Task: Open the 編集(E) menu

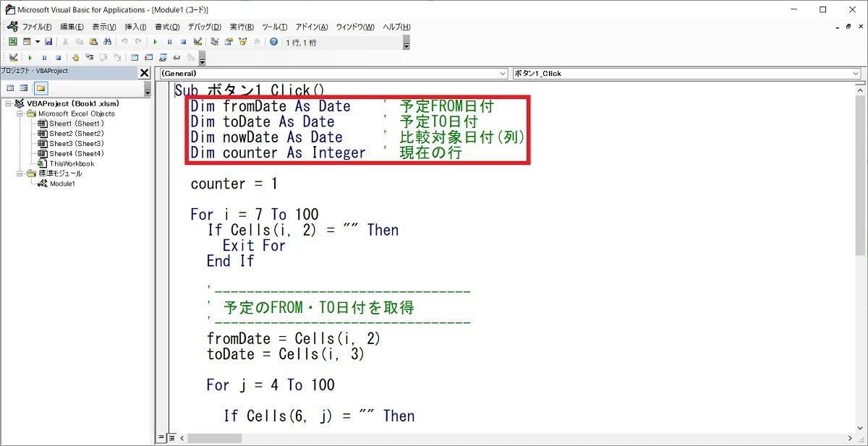Action: click(73, 27)
